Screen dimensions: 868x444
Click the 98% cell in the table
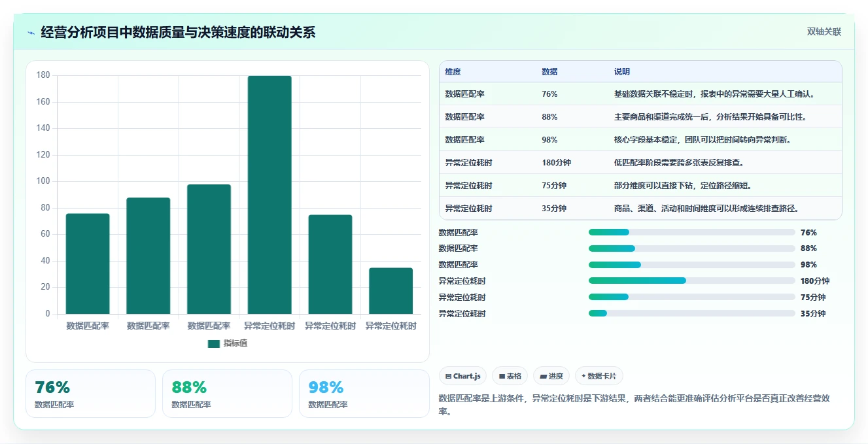coord(550,140)
